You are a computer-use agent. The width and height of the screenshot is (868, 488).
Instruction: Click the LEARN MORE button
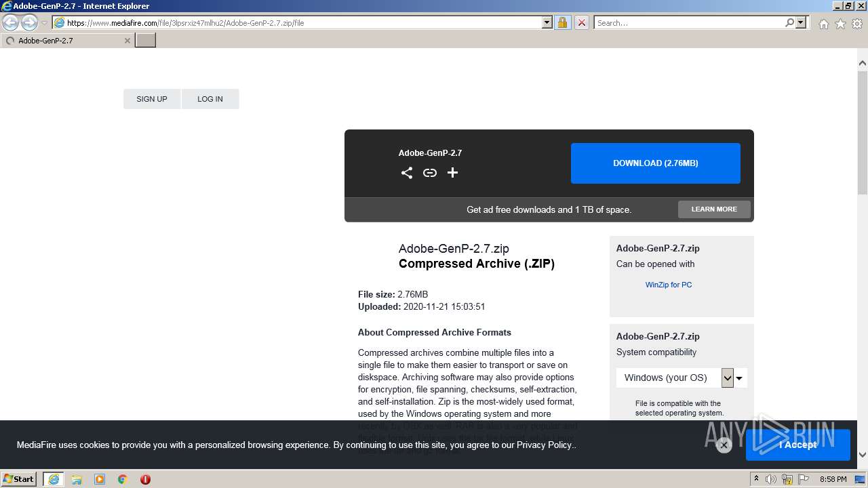pos(714,209)
